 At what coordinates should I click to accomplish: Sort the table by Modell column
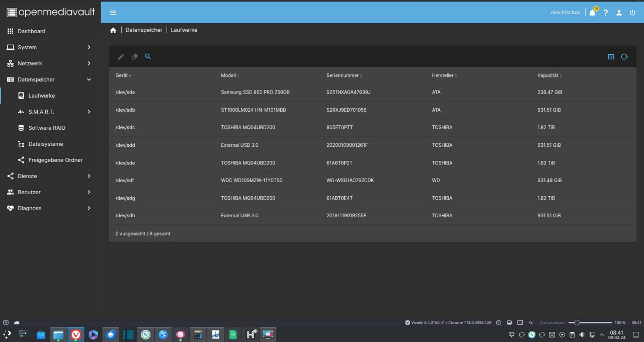[230, 75]
